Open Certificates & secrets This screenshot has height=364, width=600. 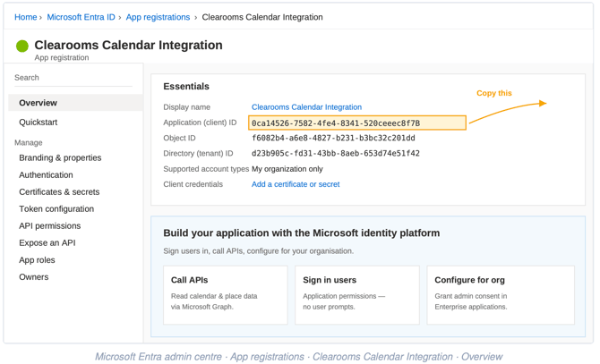coord(59,191)
